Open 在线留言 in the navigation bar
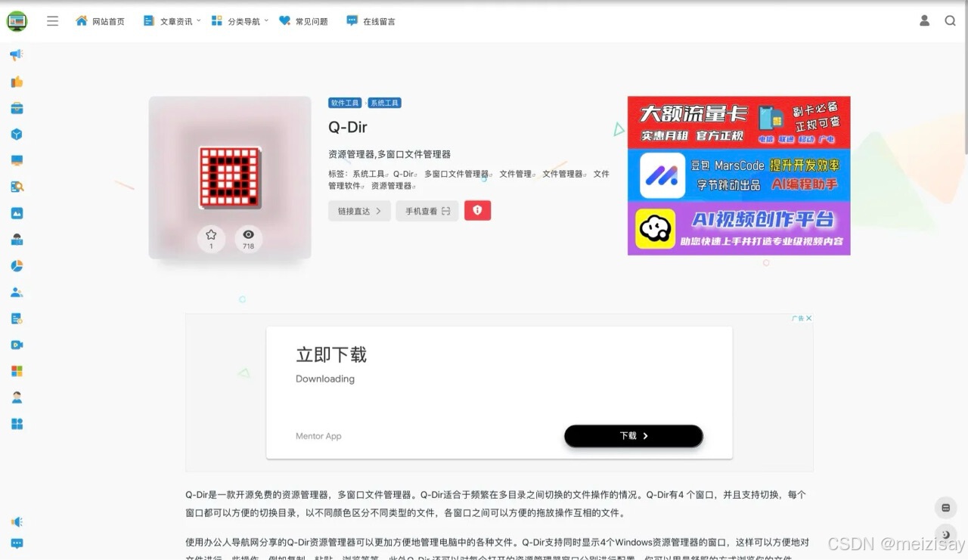 click(371, 21)
